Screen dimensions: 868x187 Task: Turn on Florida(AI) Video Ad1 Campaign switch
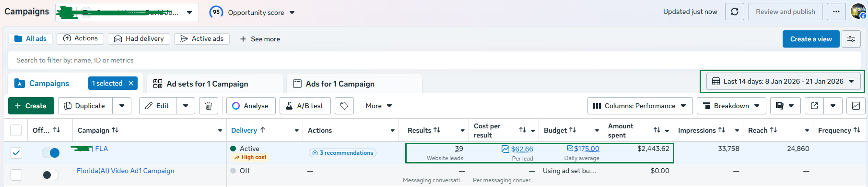coord(50,175)
